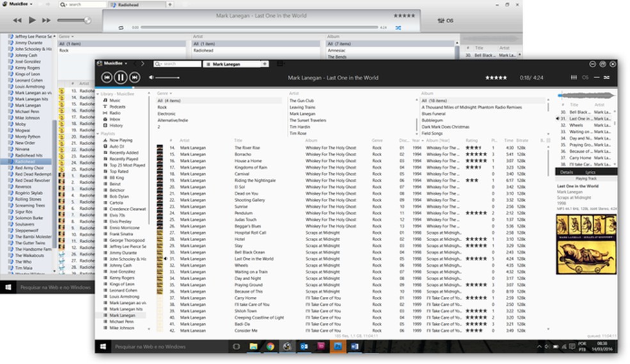This screenshot has height=364, width=630.
Task: Open History in library sidebar
Action: pyautogui.click(x=116, y=125)
